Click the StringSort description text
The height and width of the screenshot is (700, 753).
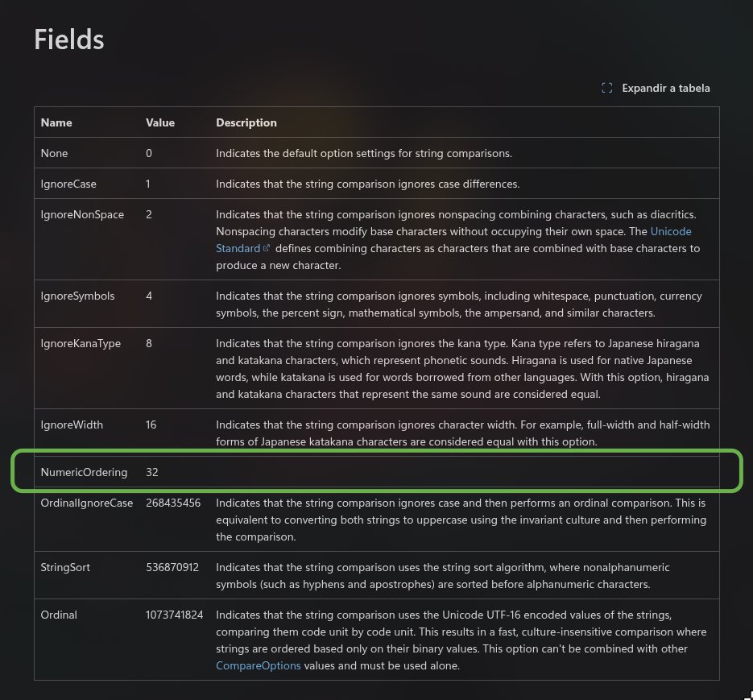tap(443, 576)
